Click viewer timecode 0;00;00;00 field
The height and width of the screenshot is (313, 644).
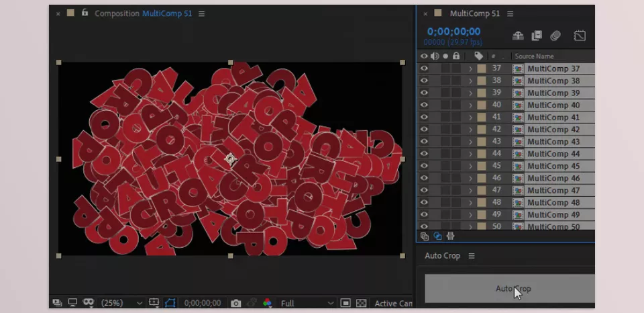[x=203, y=303]
